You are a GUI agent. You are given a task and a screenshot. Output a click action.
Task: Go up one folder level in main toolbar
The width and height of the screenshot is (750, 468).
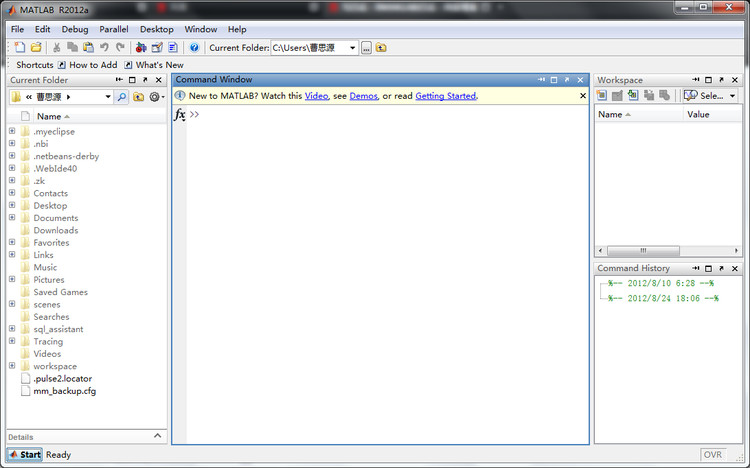[381, 47]
